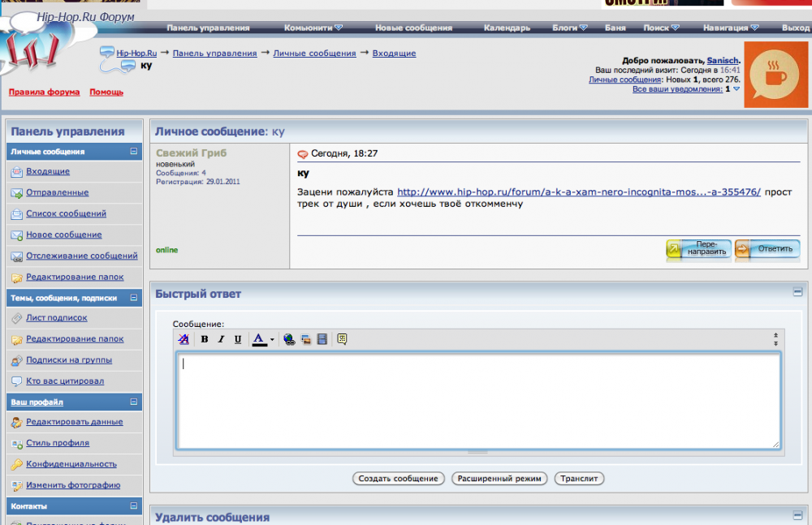Open Отслеживание сообщений sidebar link
The image size is (812, 525).
coord(82,256)
